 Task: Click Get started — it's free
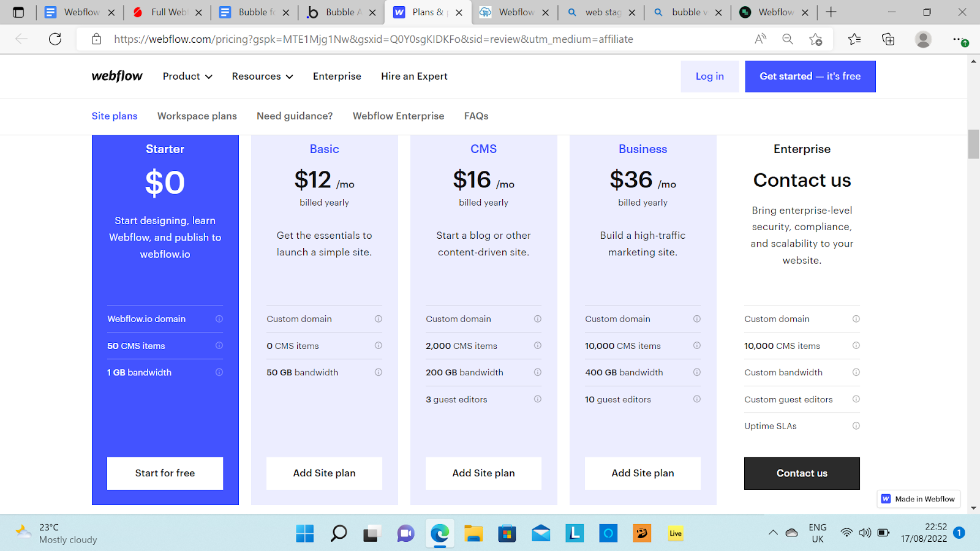810,77
